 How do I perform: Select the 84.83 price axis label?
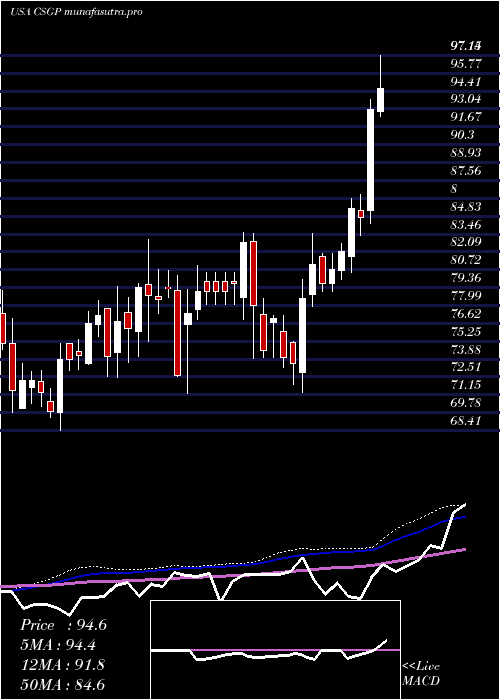point(466,206)
